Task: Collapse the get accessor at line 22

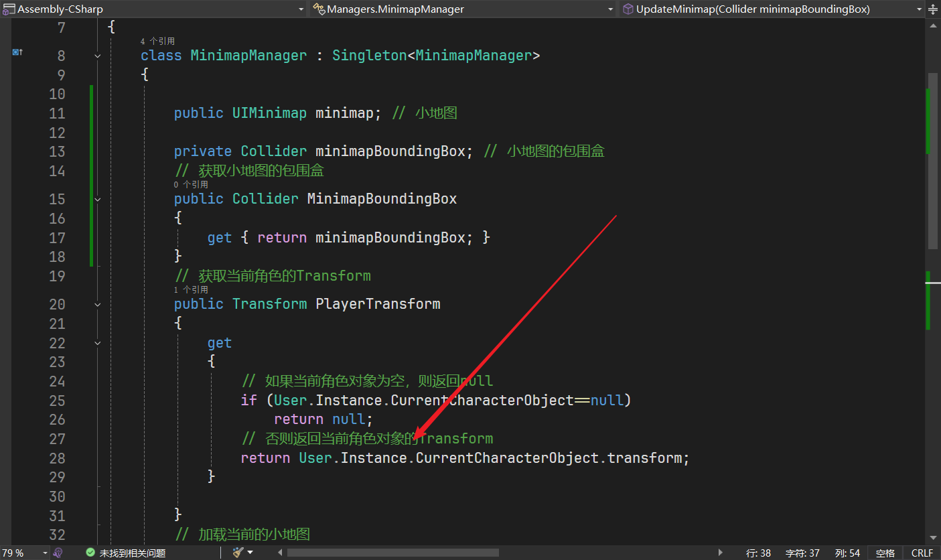Action: coord(98,343)
